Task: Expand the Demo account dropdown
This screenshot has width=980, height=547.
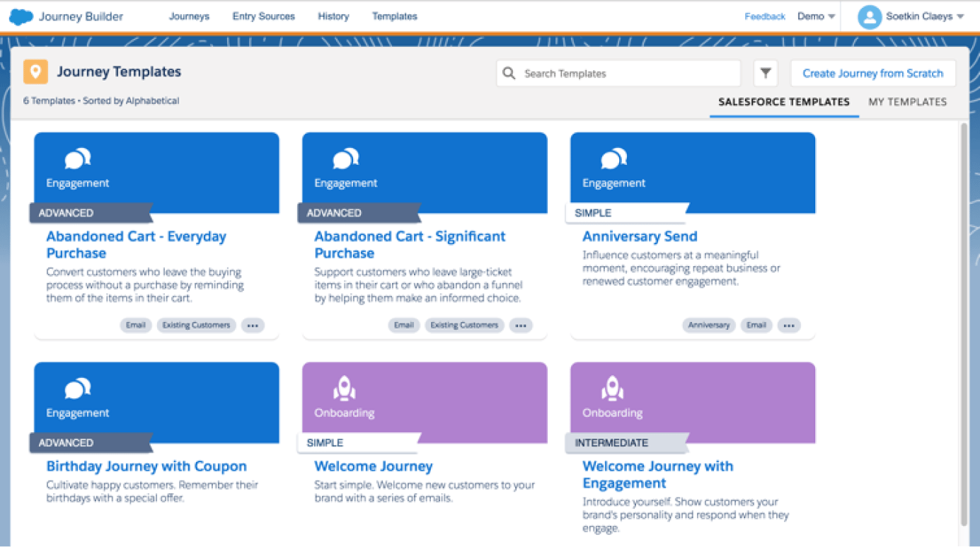Action: (x=816, y=16)
